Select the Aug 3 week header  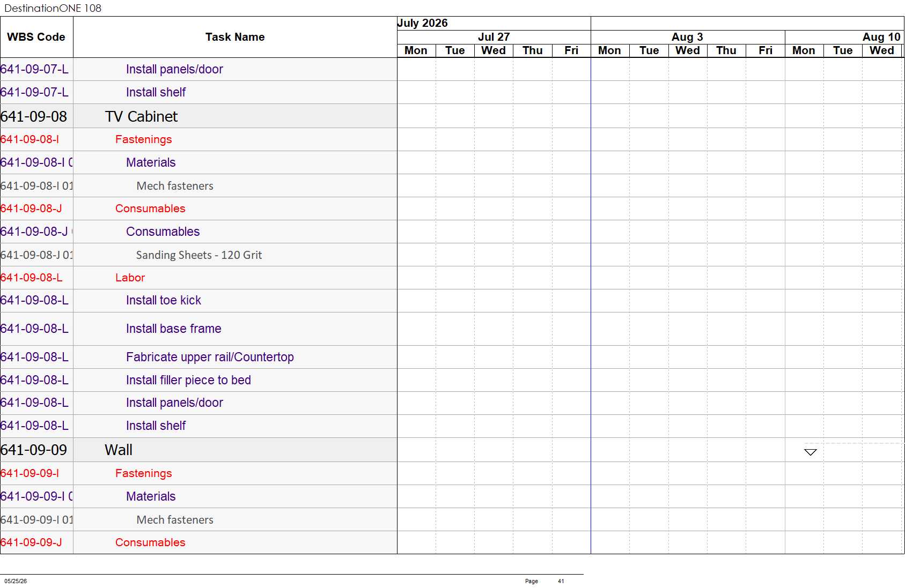(x=687, y=37)
